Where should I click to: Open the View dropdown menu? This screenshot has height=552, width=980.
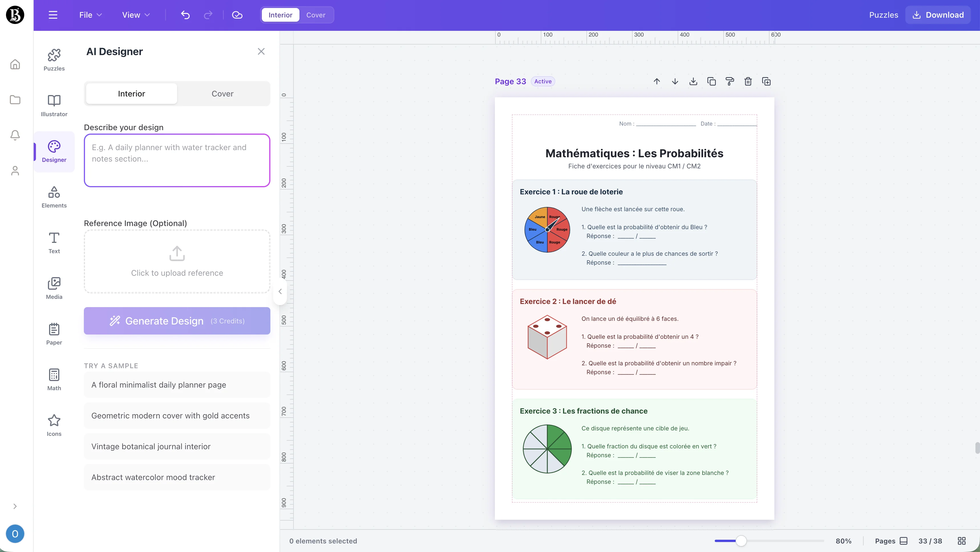pyautogui.click(x=136, y=15)
